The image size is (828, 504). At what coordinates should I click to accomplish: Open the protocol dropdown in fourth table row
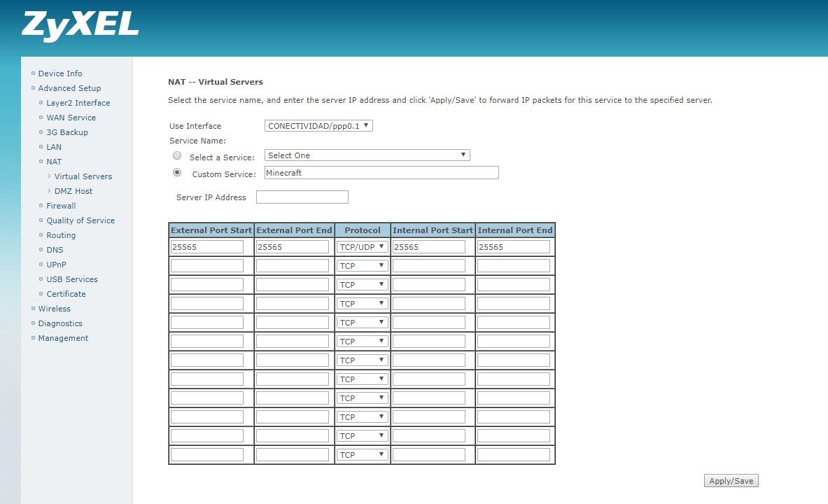pyautogui.click(x=362, y=304)
